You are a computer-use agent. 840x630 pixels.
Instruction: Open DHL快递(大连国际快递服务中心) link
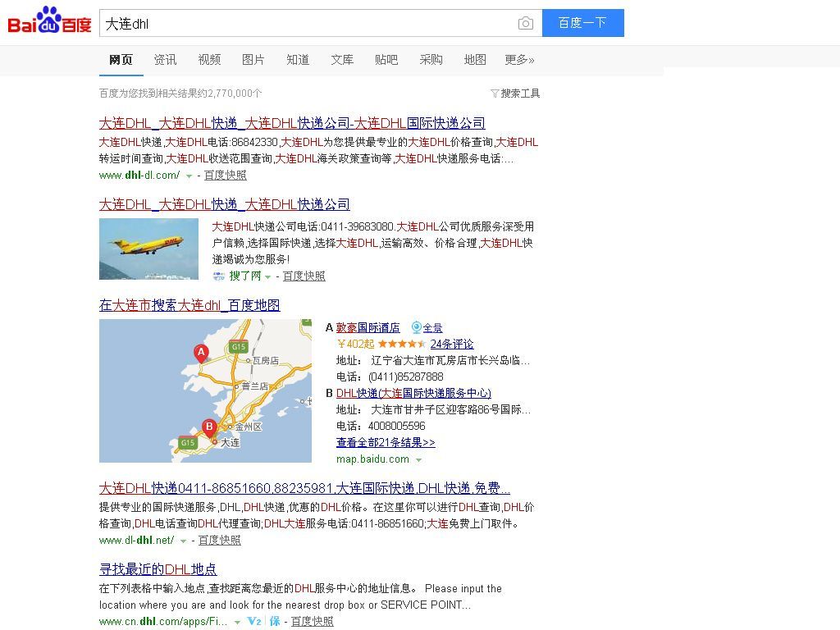point(413,393)
